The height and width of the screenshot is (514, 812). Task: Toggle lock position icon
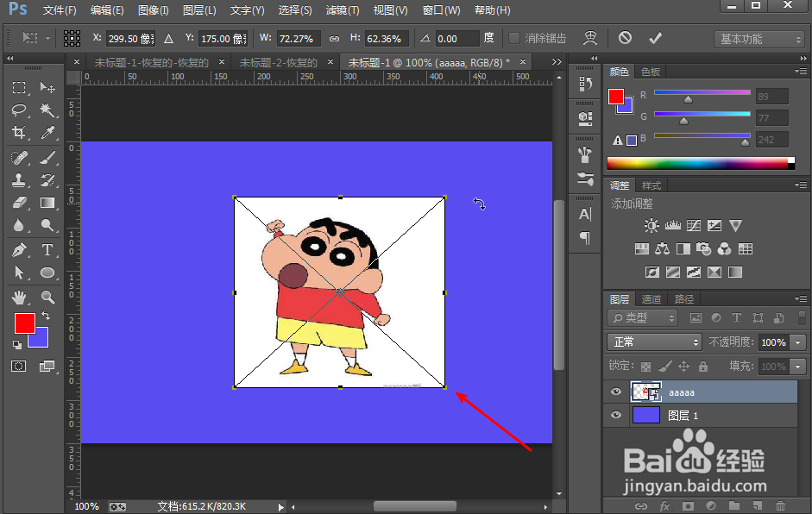click(684, 367)
